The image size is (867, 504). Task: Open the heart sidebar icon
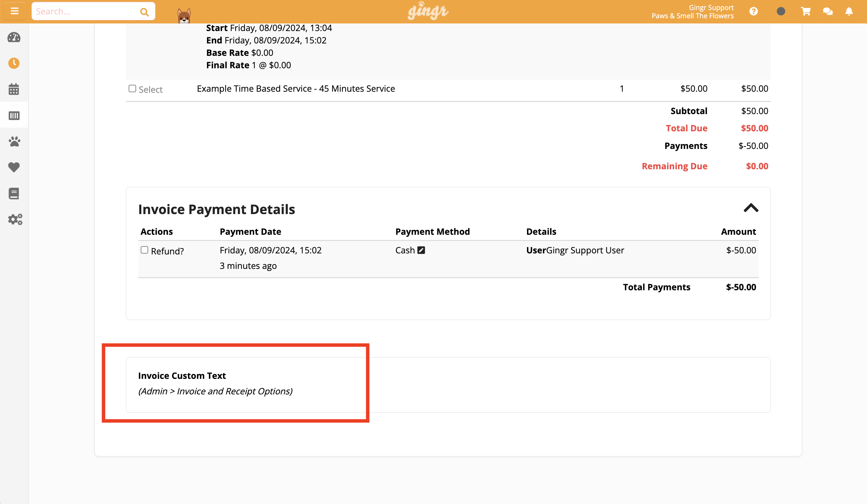(x=14, y=167)
